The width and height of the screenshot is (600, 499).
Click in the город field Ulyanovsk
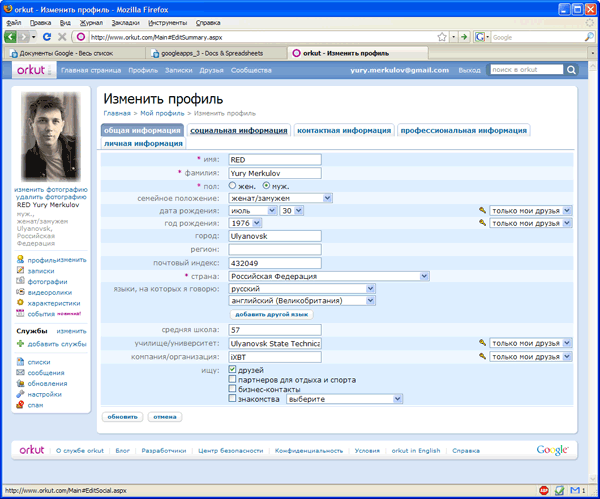tap(275, 236)
